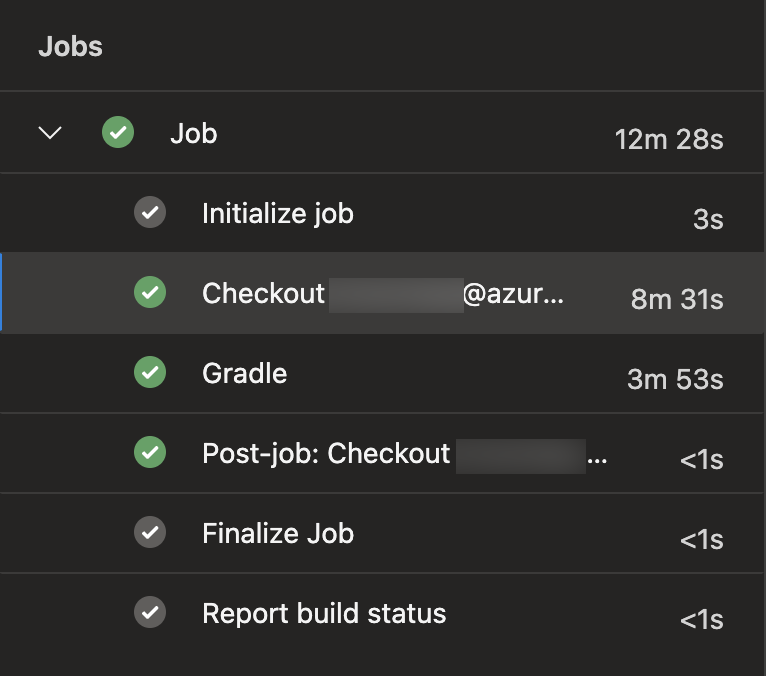This screenshot has width=766, height=676.
Task: Open the Gradle step log
Action: coord(245,374)
